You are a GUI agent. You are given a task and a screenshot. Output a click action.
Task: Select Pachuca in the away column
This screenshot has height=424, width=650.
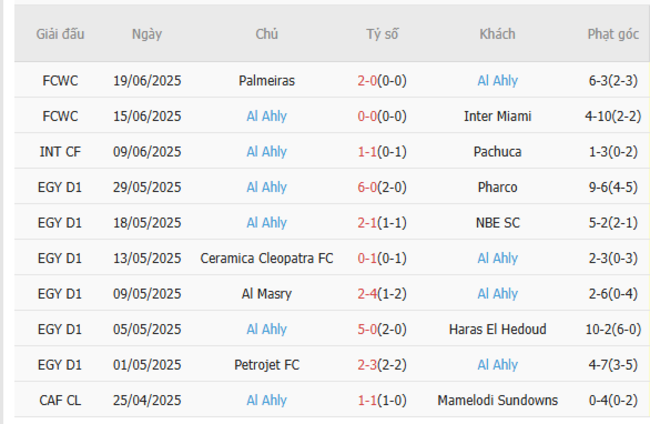[497, 151]
